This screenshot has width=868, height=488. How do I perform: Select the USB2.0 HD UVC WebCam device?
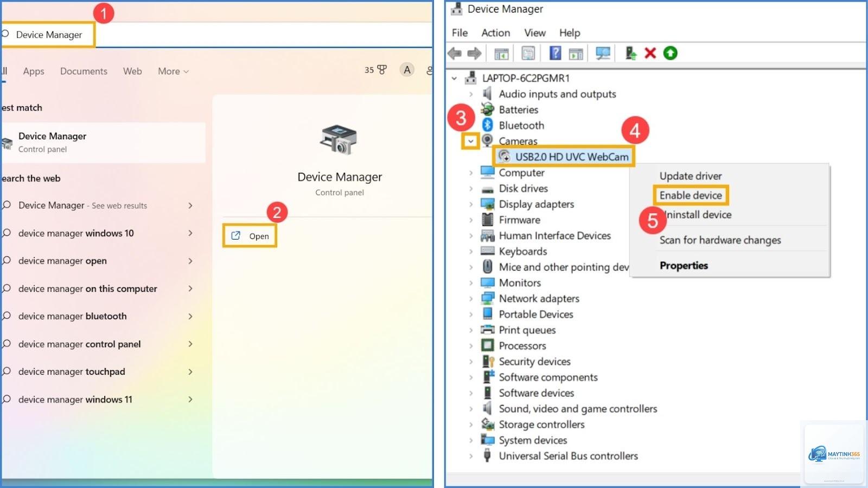click(x=564, y=157)
